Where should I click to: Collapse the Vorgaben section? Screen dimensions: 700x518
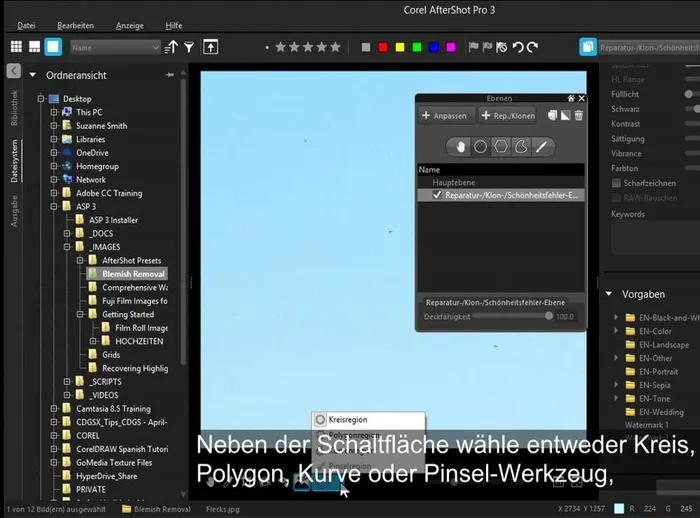click(x=608, y=295)
